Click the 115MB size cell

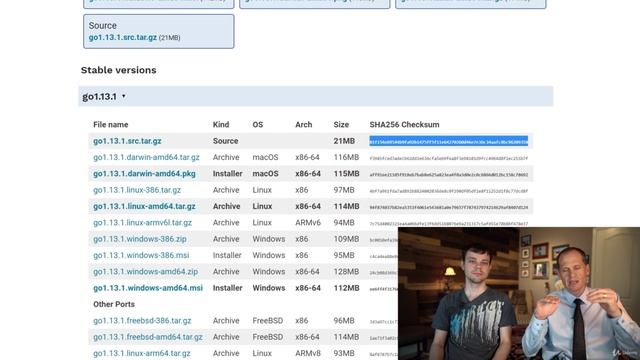click(346, 173)
